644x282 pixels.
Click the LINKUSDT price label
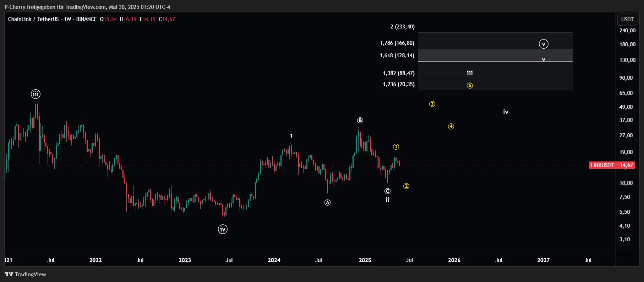point(602,165)
